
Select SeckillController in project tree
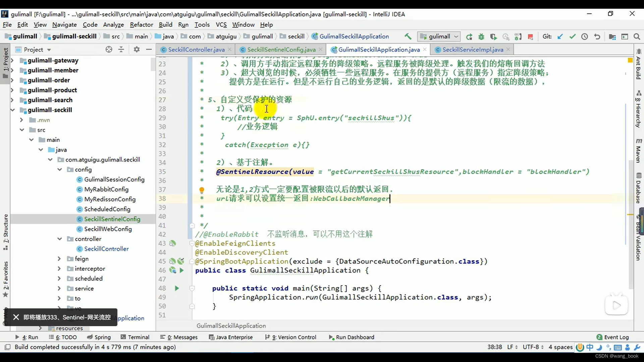(x=106, y=249)
